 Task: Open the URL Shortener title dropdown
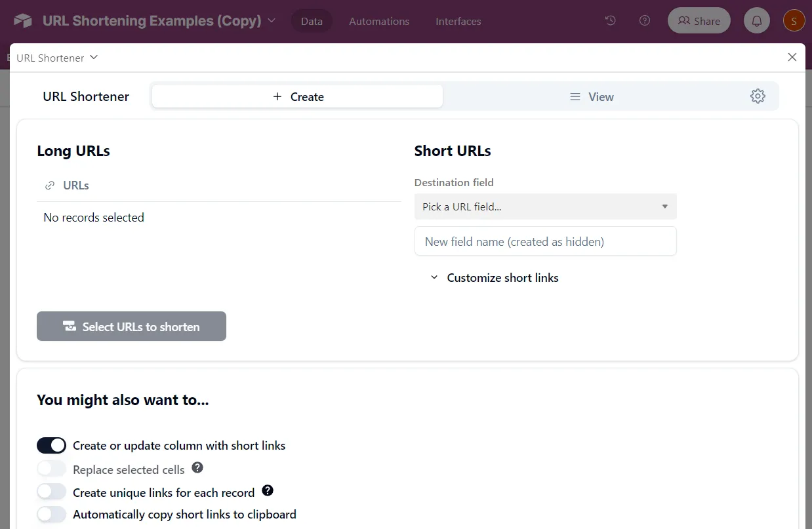click(x=57, y=58)
